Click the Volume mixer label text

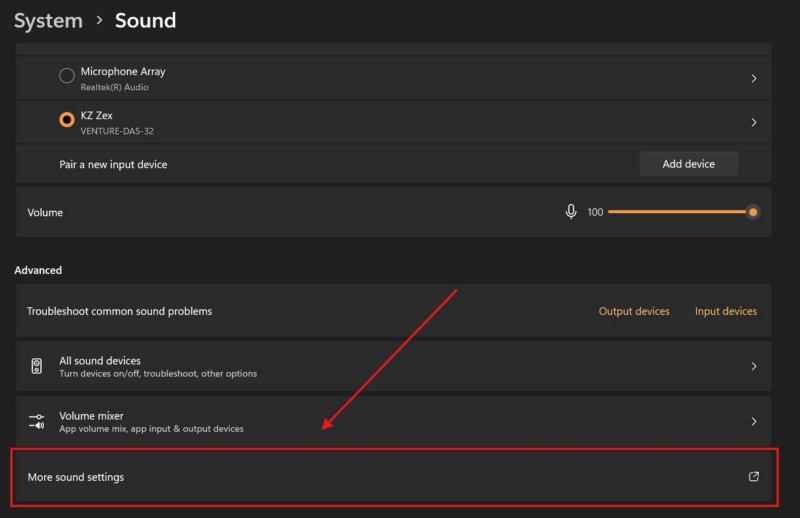[91, 416]
